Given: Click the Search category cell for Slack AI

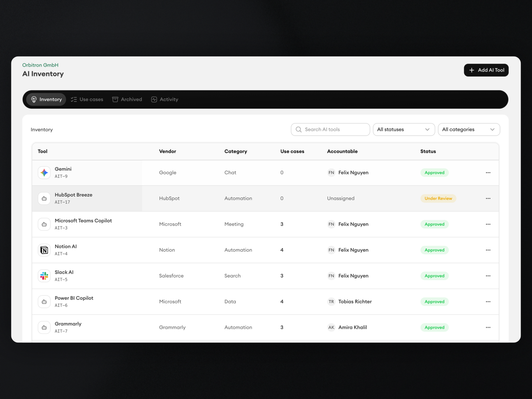Looking at the screenshot, I should point(232,276).
